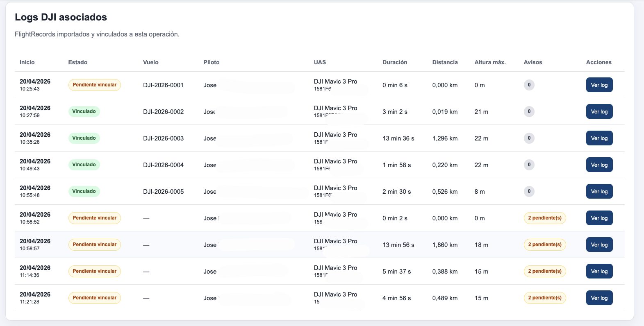644x326 pixels.
Task: Select flight number DJI-2026-0005
Action: [x=163, y=192]
